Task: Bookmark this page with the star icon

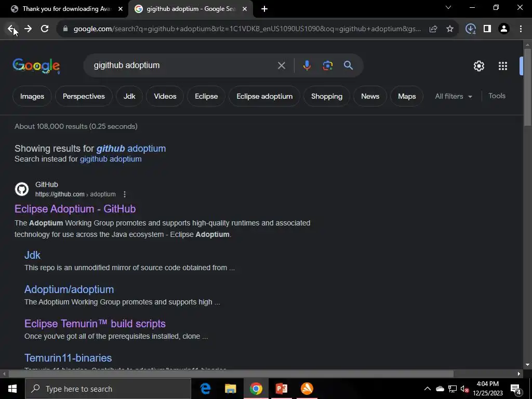Action: click(450, 29)
